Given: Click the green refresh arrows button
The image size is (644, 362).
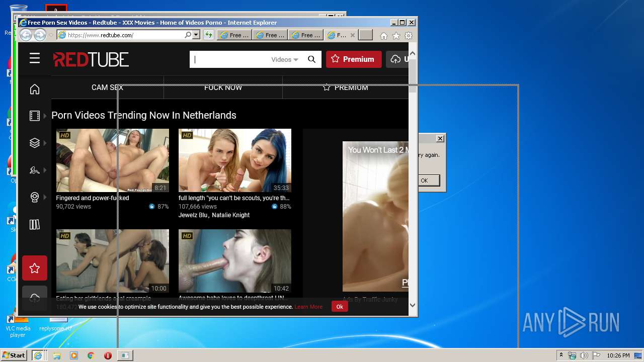Looking at the screenshot, I should [x=209, y=35].
